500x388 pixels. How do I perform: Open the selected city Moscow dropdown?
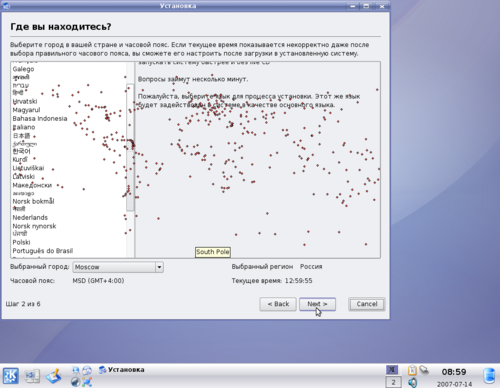118,267
